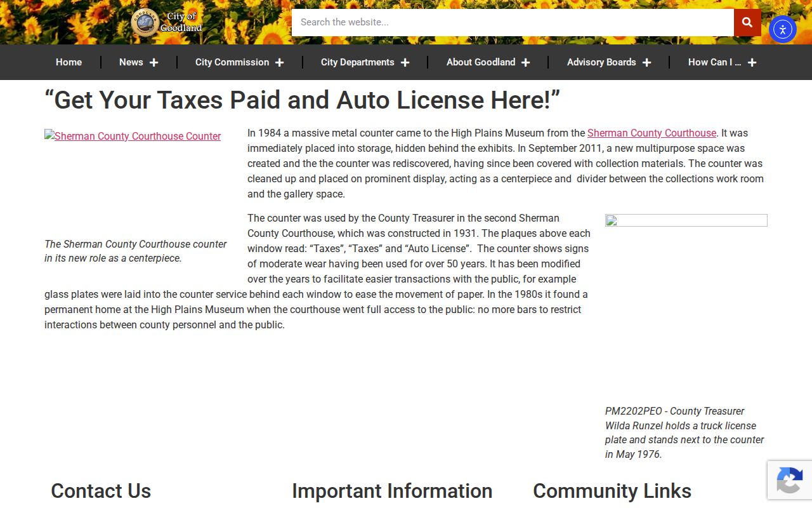Expand the City Departments plus icon
812x508 pixels.
click(405, 62)
